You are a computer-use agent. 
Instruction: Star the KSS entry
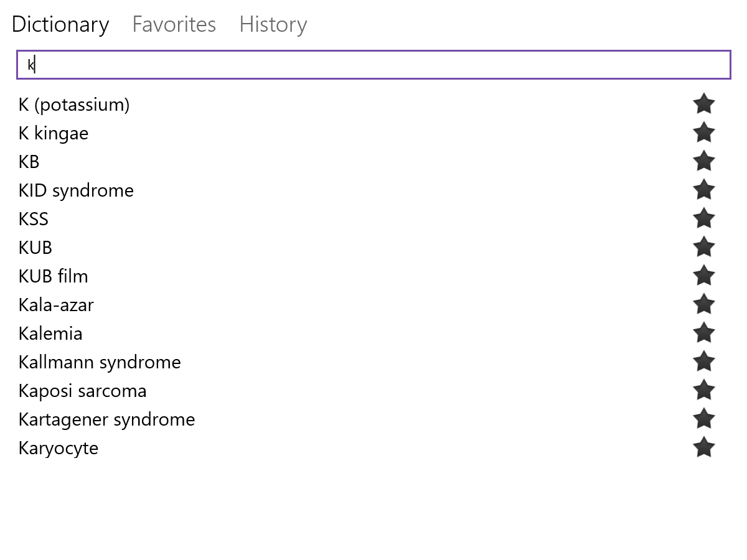tap(703, 218)
